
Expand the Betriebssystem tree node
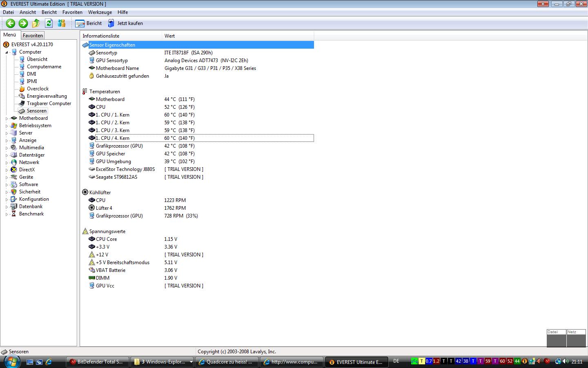[x=7, y=126]
